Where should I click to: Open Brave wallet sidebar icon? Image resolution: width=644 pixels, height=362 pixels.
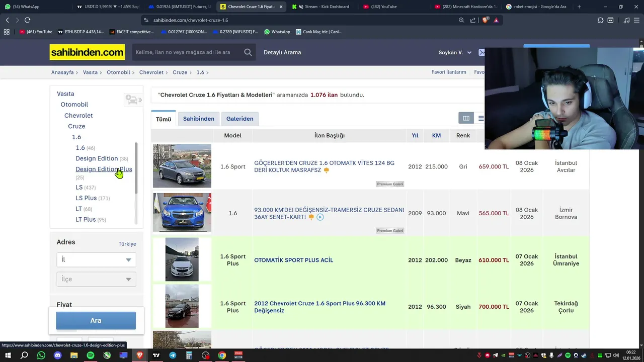(x=610, y=20)
